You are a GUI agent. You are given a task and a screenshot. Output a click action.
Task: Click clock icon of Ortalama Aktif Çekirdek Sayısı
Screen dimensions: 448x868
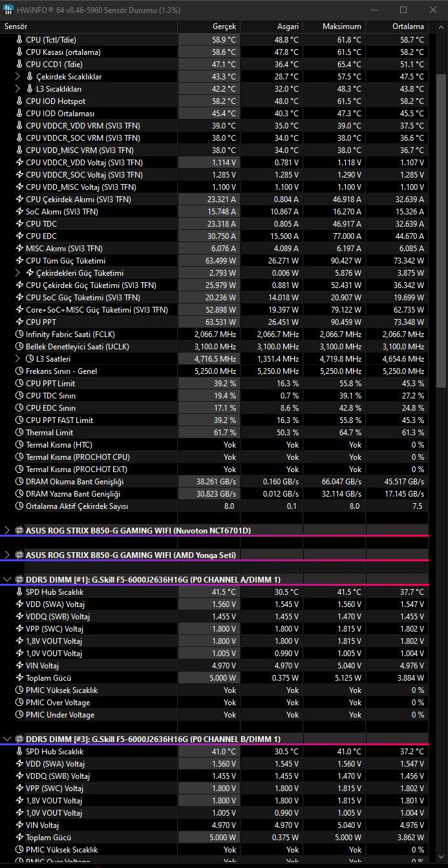point(19,506)
